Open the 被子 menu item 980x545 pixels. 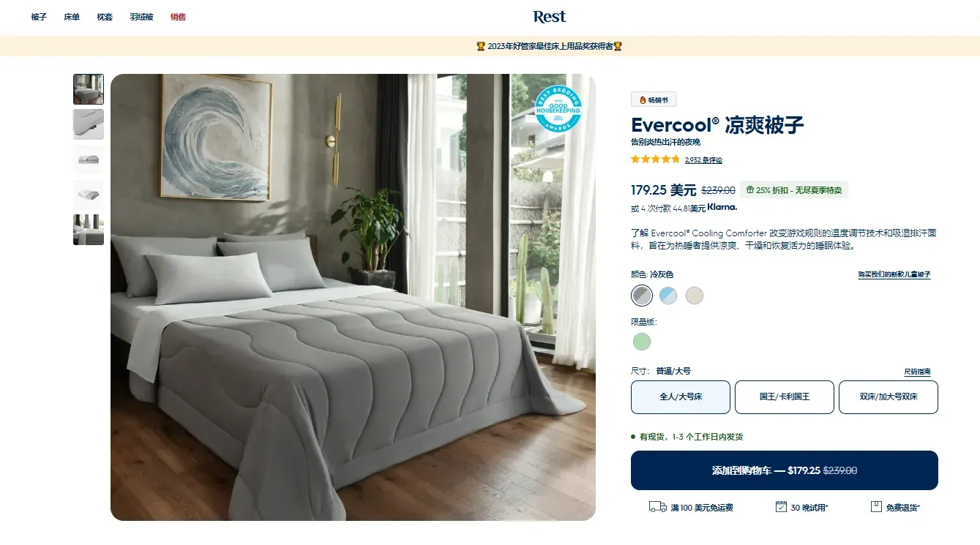coord(39,17)
